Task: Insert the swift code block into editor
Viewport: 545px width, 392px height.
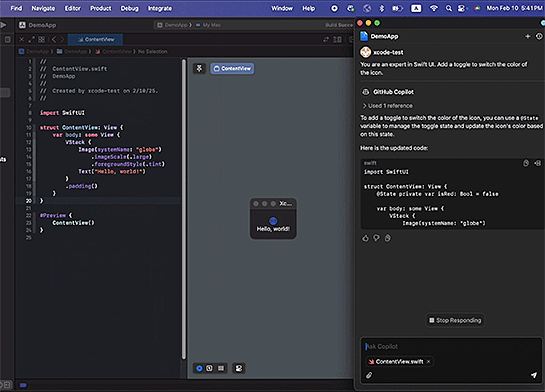Action: (538, 163)
